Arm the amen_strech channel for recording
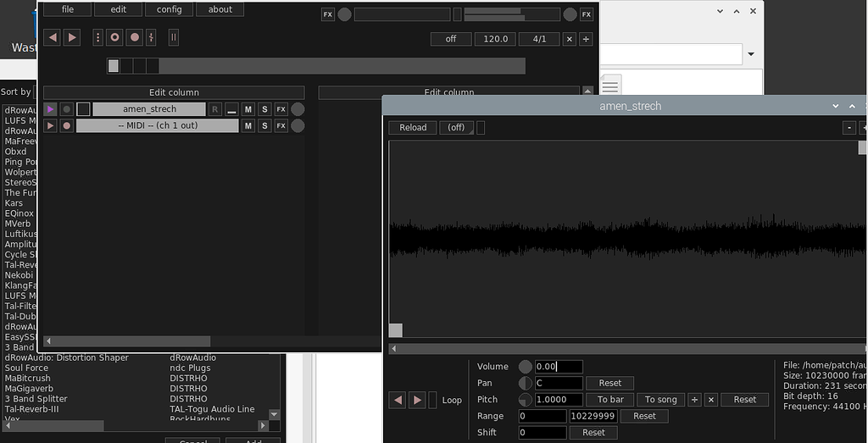Screen dimensions: 868x443 click(67, 109)
